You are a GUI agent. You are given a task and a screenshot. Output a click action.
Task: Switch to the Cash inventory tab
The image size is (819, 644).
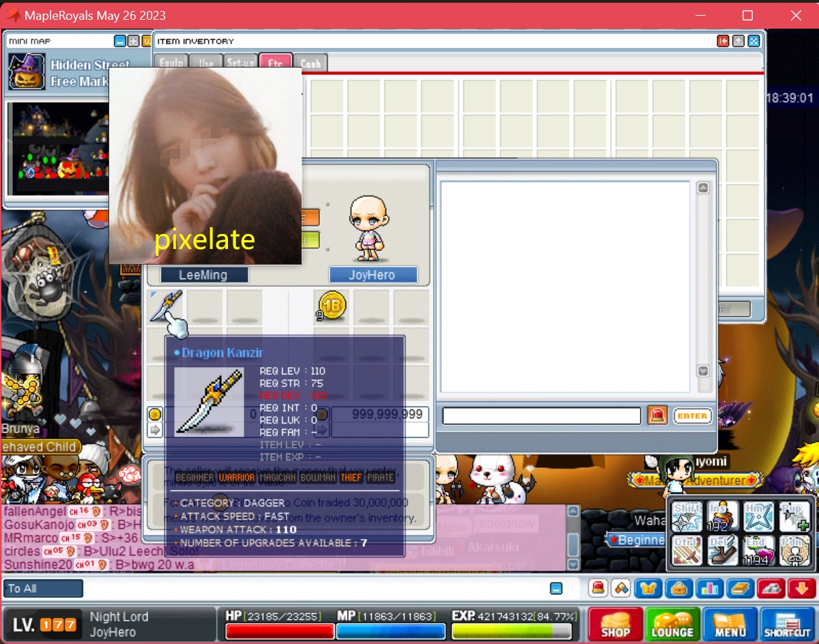click(311, 63)
